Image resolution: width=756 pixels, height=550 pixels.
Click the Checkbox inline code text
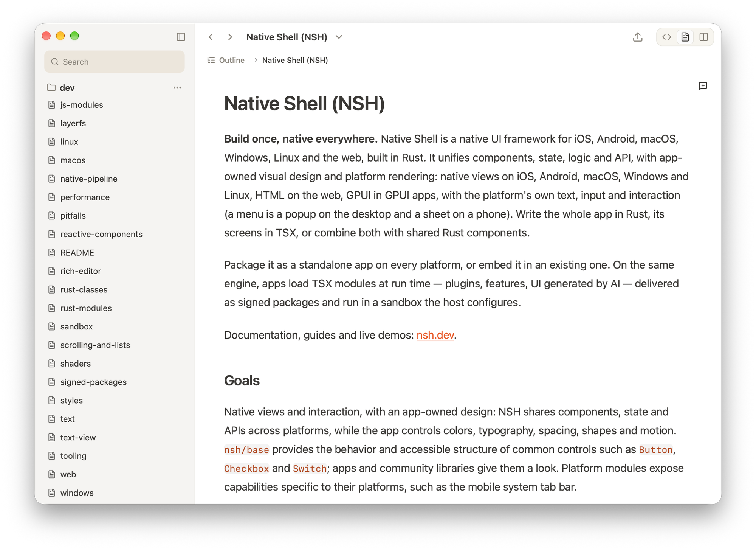[x=246, y=469]
